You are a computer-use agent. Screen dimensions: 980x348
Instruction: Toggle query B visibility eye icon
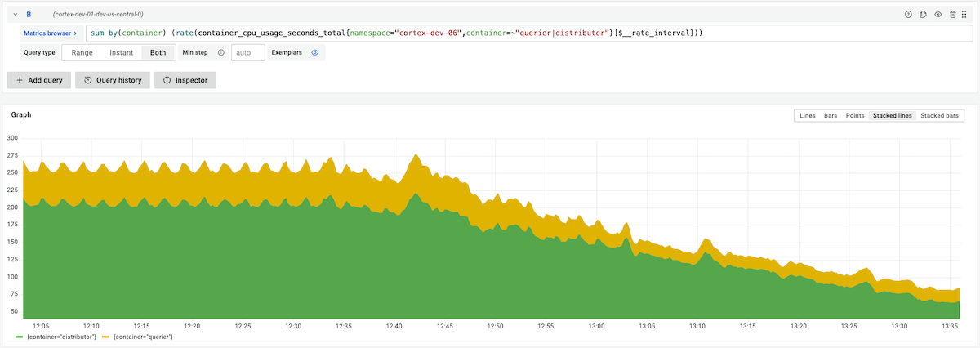938,15
